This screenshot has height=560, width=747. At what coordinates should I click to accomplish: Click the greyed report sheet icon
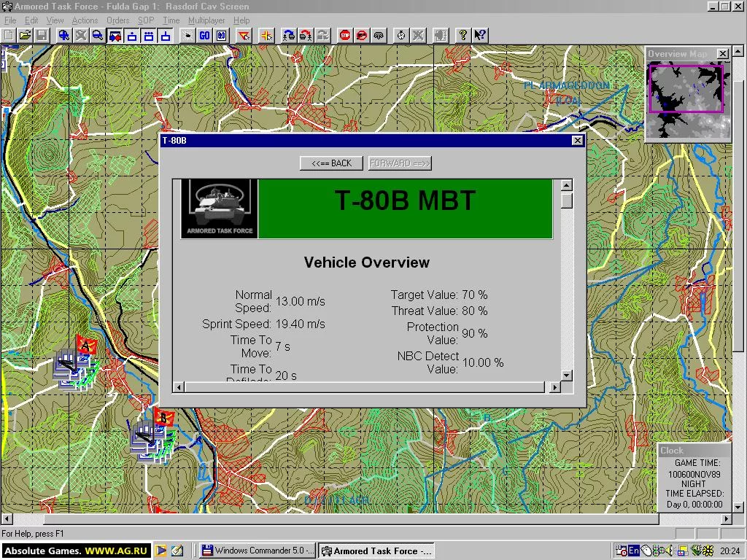tap(441, 35)
